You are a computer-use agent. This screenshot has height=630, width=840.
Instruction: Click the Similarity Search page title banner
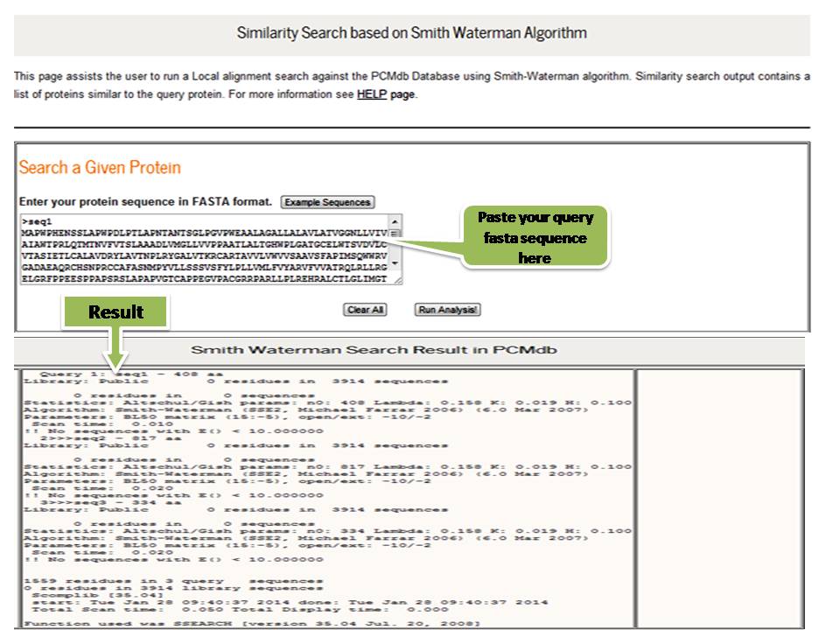point(411,33)
